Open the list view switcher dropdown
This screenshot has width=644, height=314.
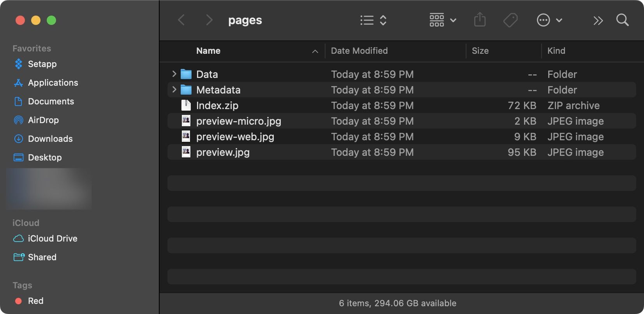[373, 20]
